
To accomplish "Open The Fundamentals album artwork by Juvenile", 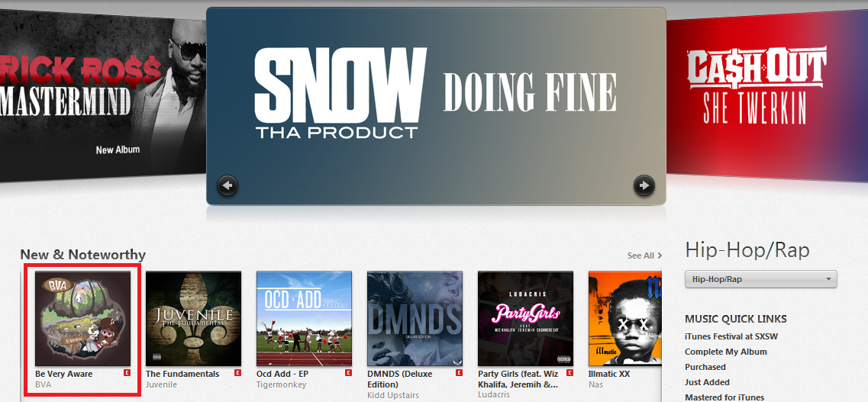I will coord(193,319).
